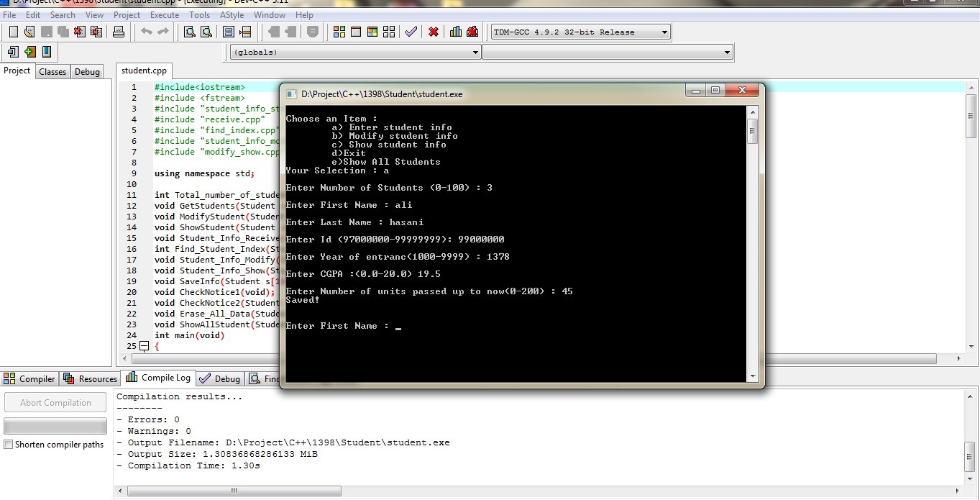Click the Goto Function toolbar icon
This screenshot has width=980, height=500.
pyautogui.click(x=229, y=32)
